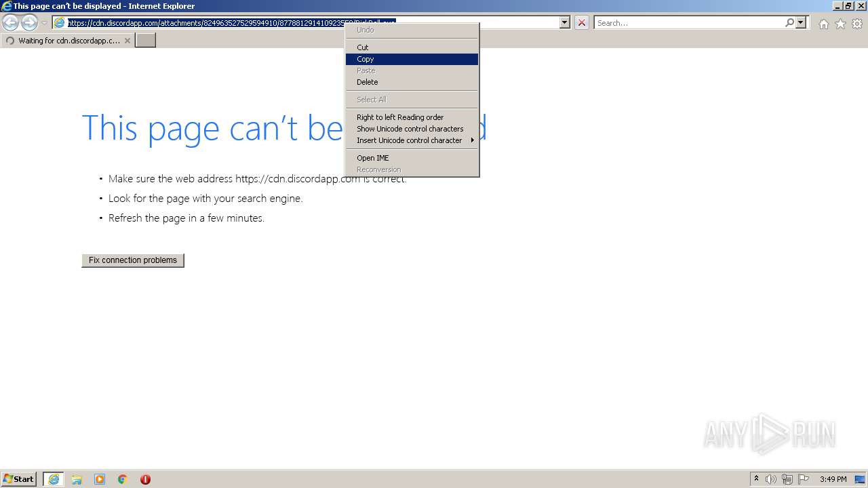Expand 'Insert Unicode control character' submenu

(412, 140)
